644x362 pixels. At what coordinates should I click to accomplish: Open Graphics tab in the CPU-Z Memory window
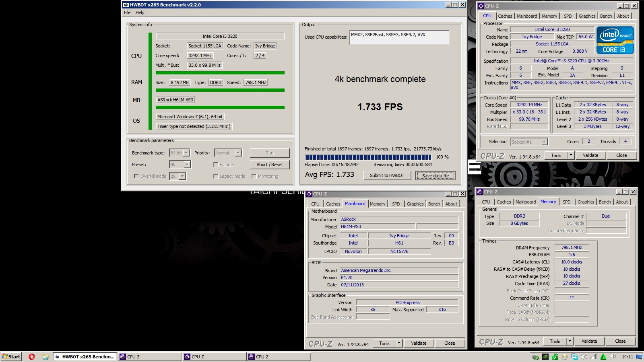(x=586, y=202)
